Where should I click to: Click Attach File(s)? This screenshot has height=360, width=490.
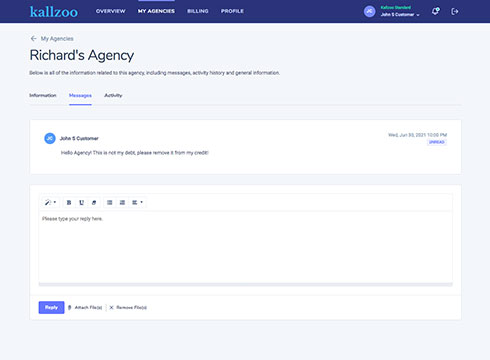point(85,307)
